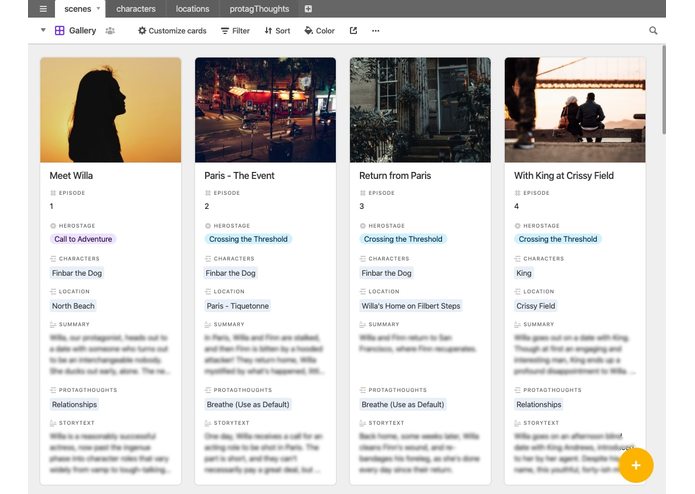
Task: Click the search magnifier icon
Action: (x=653, y=31)
